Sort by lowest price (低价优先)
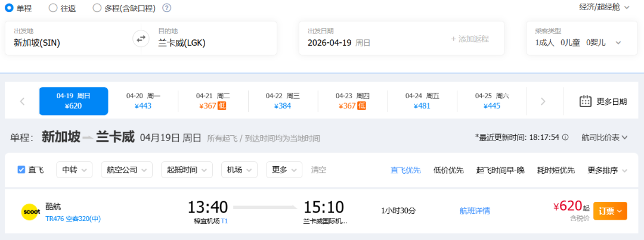Viewport: 644px width, 240px height. point(448,170)
